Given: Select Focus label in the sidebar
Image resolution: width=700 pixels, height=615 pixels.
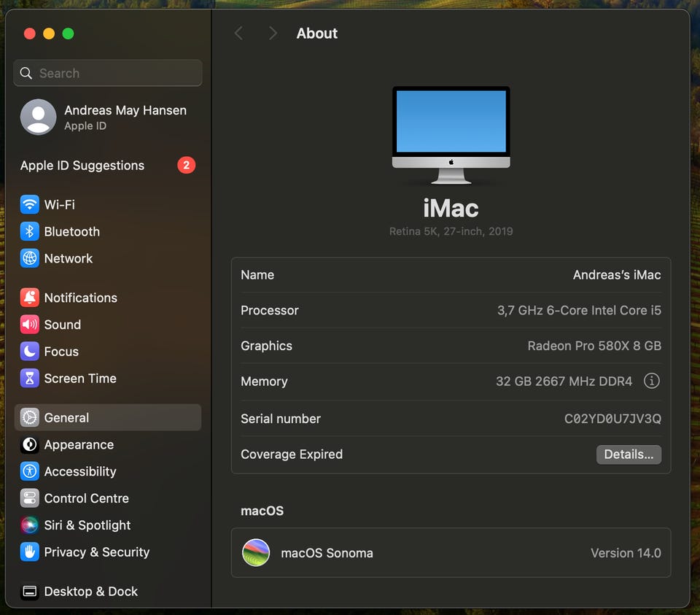Looking at the screenshot, I should [x=61, y=352].
